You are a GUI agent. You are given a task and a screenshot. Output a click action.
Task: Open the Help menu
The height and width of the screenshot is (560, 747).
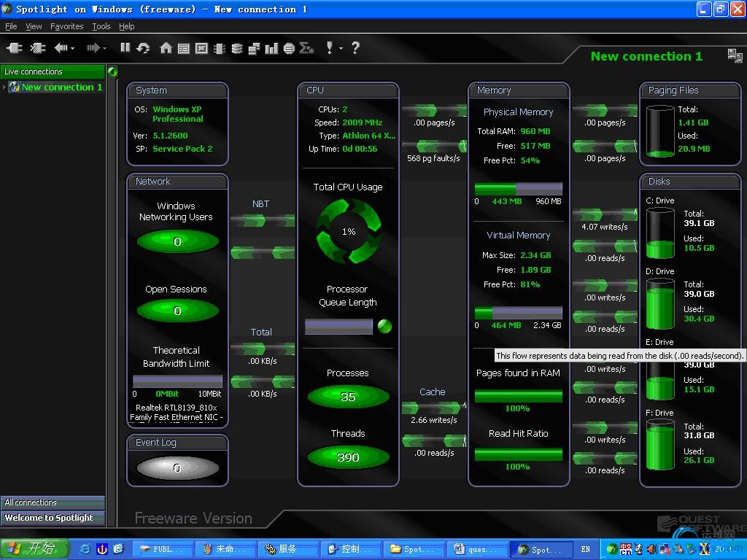[127, 26]
